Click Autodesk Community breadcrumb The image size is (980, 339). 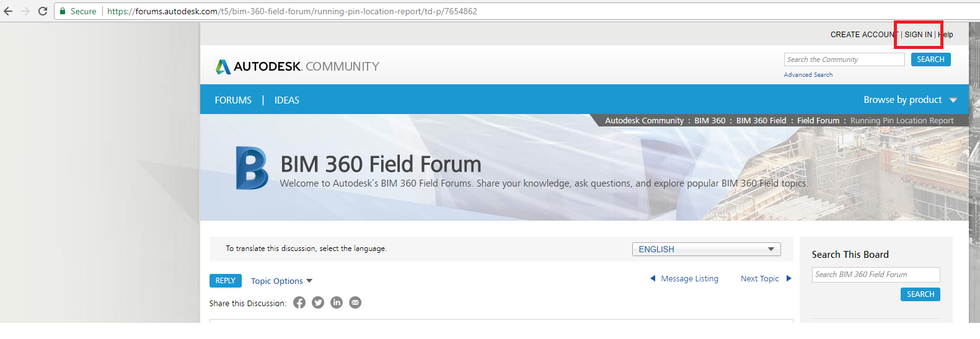pyautogui.click(x=644, y=121)
